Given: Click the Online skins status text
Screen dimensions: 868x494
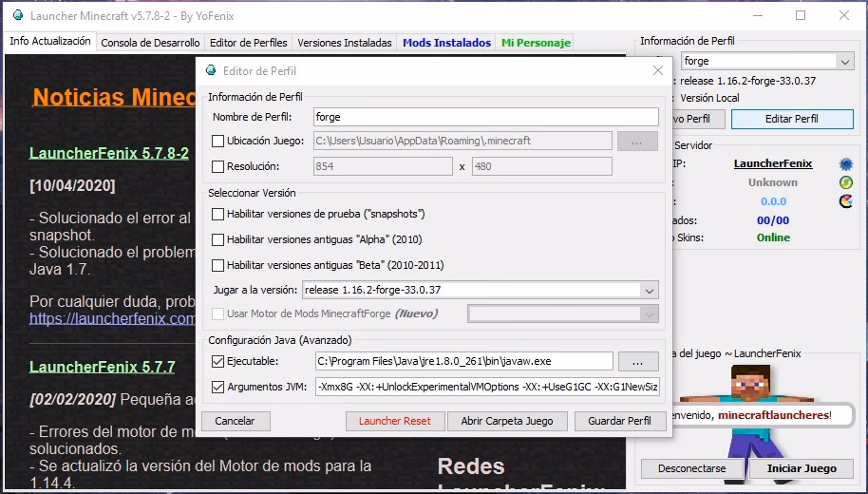Looking at the screenshot, I should point(773,237).
